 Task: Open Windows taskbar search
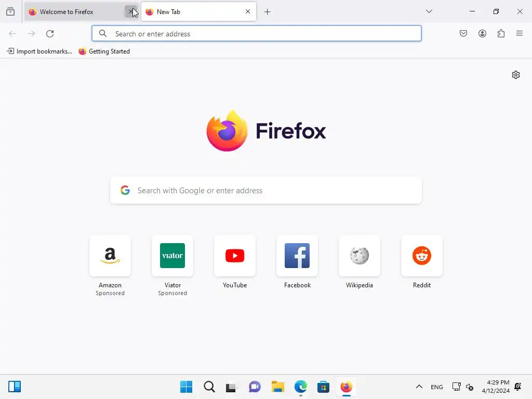click(x=209, y=387)
